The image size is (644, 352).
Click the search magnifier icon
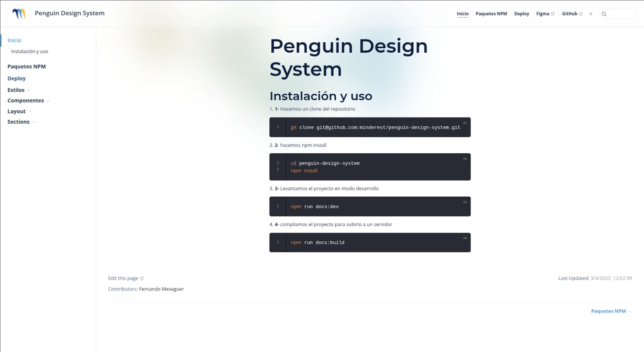pyautogui.click(x=604, y=14)
